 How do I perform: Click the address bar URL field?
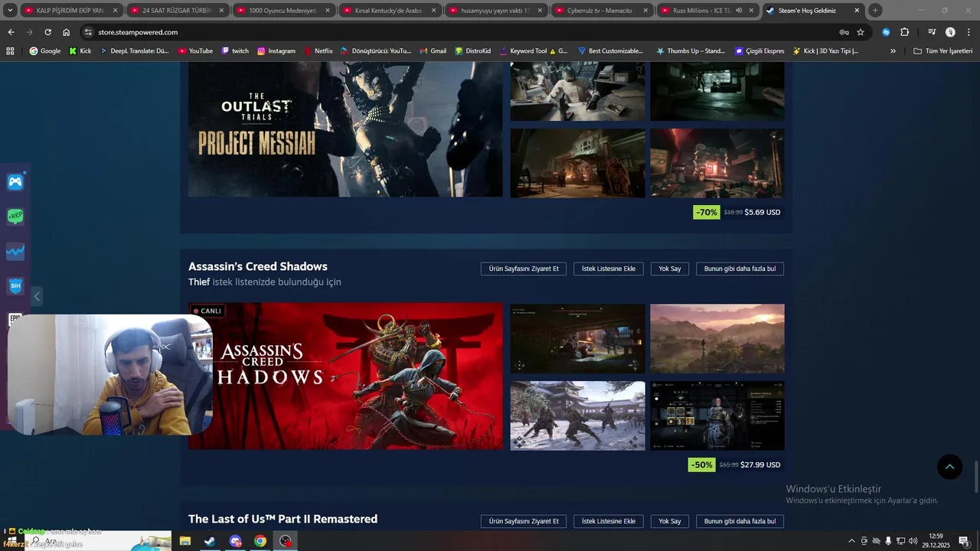point(459,32)
